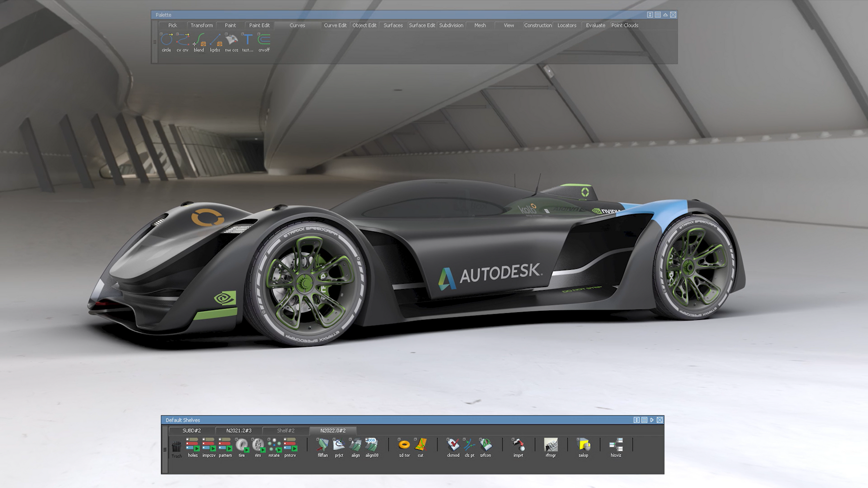Open the Surfaces palette tab

click(393, 26)
